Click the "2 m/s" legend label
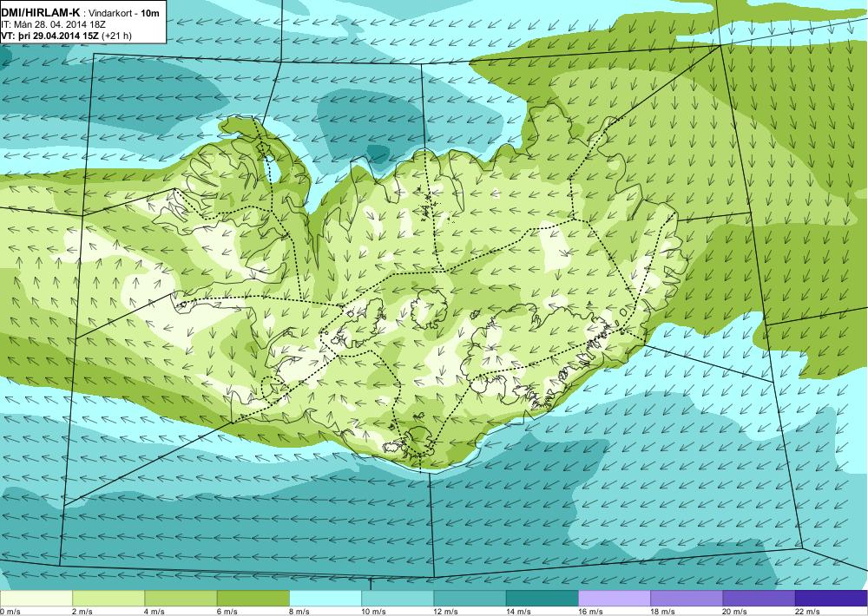The height and width of the screenshot is (616, 868). point(82,612)
